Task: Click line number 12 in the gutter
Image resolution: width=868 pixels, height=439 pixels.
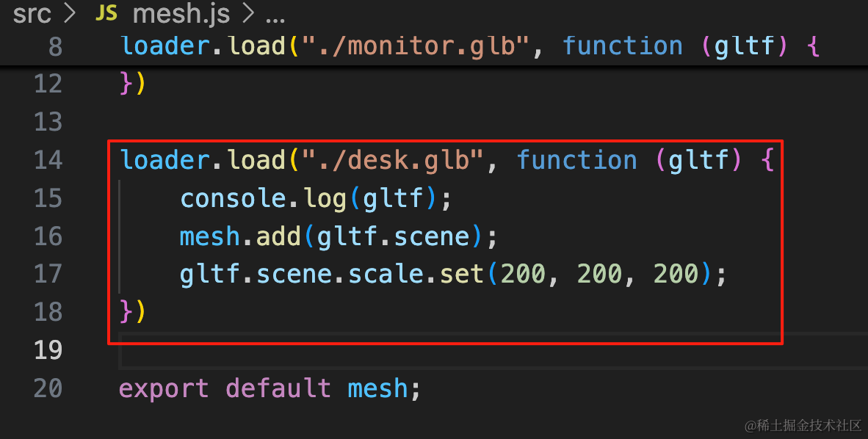Action: (48, 84)
